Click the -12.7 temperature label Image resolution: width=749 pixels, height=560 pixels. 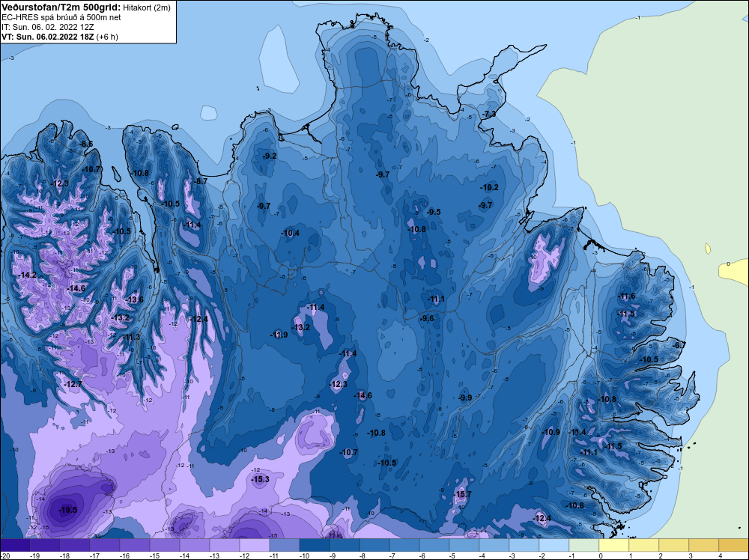(x=73, y=384)
